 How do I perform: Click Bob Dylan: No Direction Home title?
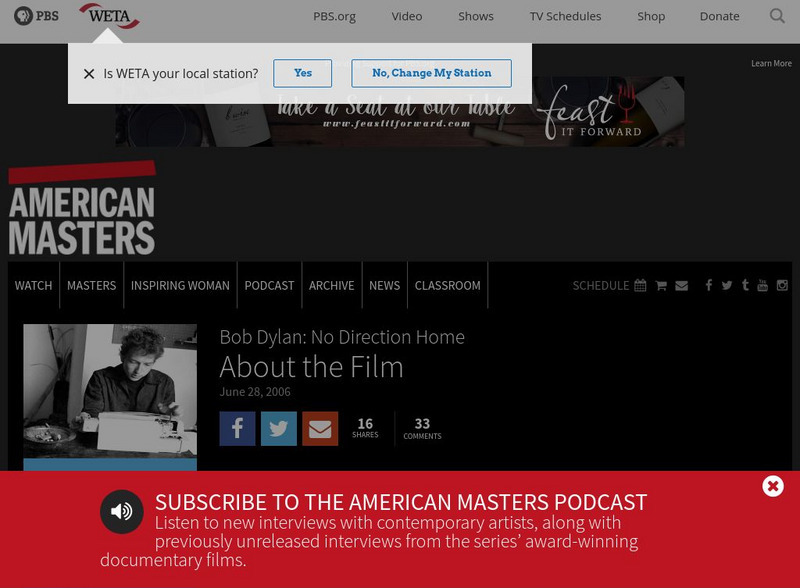click(342, 337)
